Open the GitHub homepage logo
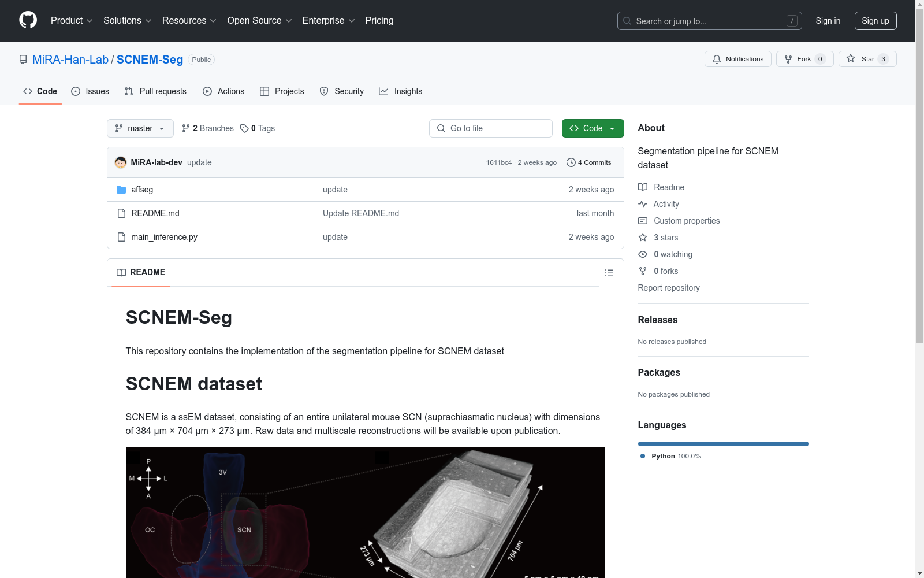Image resolution: width=924 pixels, height=578 pixels. point(28,20)
